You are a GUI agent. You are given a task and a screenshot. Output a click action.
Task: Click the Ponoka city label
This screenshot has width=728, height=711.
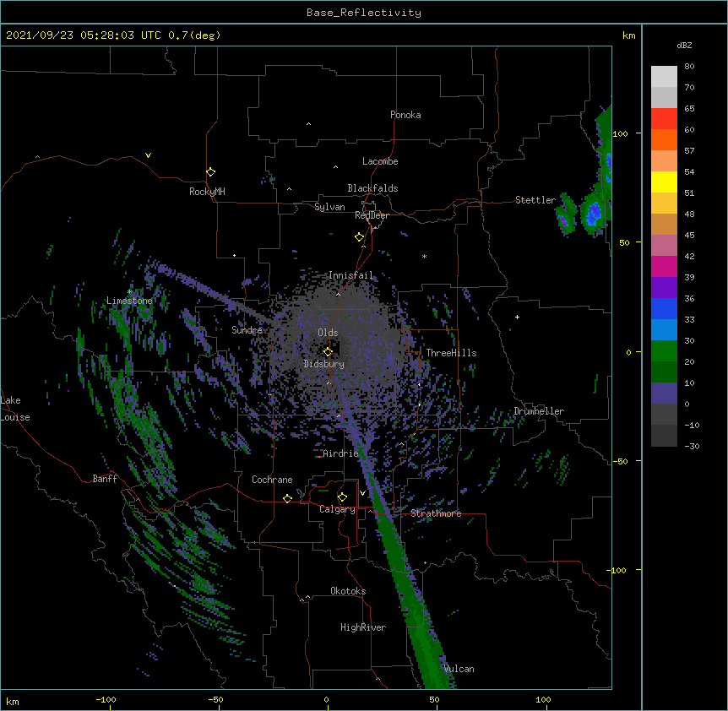(x=405, y=115)
